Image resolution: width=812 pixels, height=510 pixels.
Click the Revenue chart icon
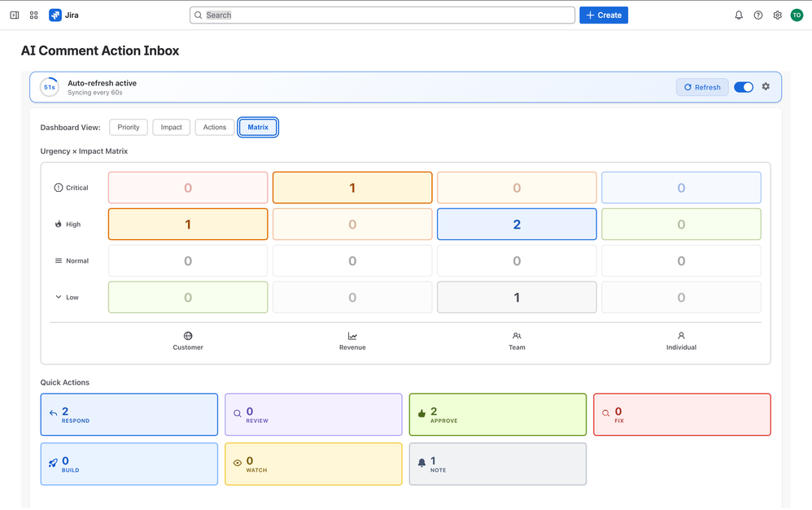click(352, 335)
